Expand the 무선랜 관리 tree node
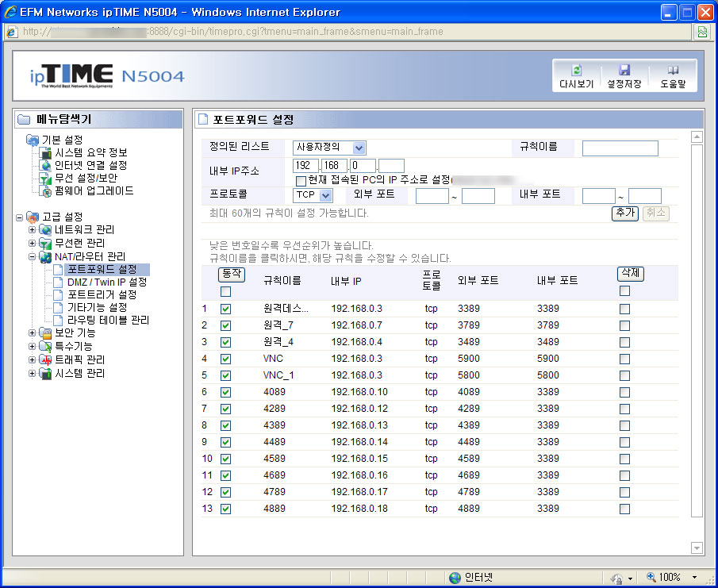The width and height of the screenshot is (718, 588). click(x=32, y=243)
